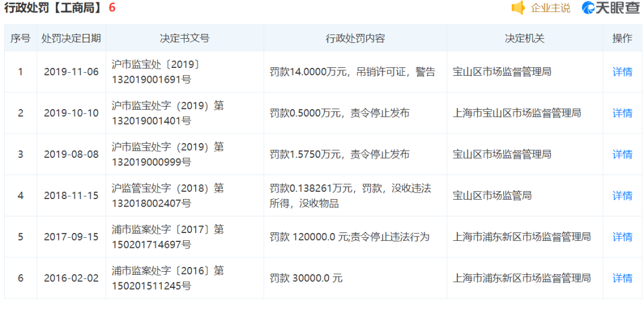Click the 处罚决定日期 column header
644x326 pixels.
click(x=71, y=38)
